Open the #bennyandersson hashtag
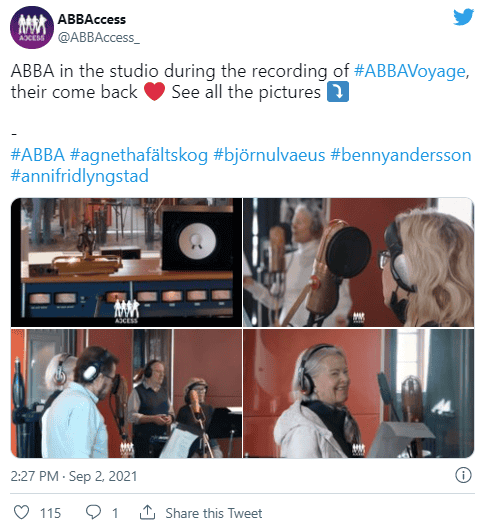 401,156
